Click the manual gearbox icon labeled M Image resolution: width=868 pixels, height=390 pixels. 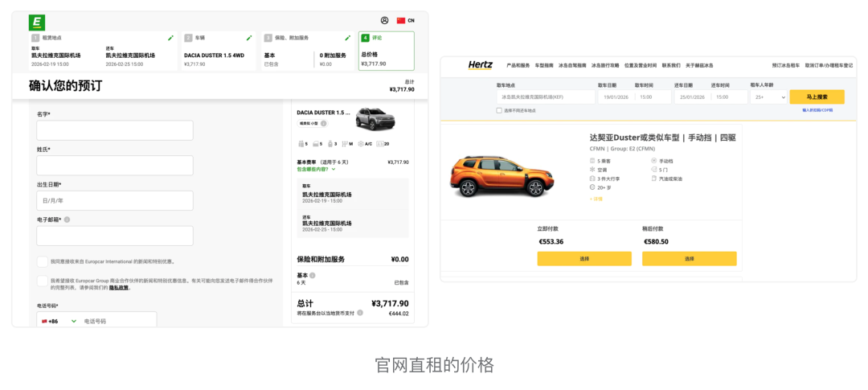tap(346, 144)
